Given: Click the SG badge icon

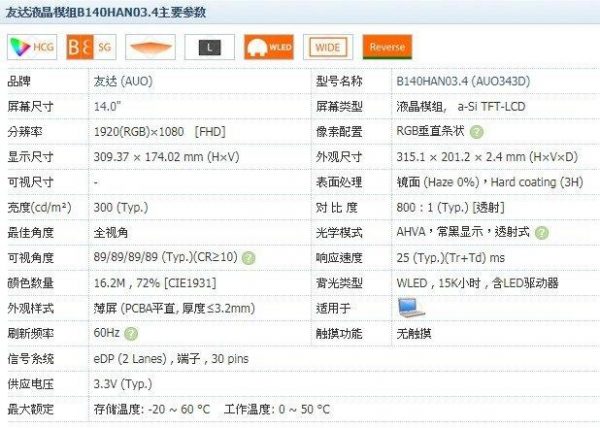Looking at the screenshot, I should pyautogui.click(x=91, y=47).
